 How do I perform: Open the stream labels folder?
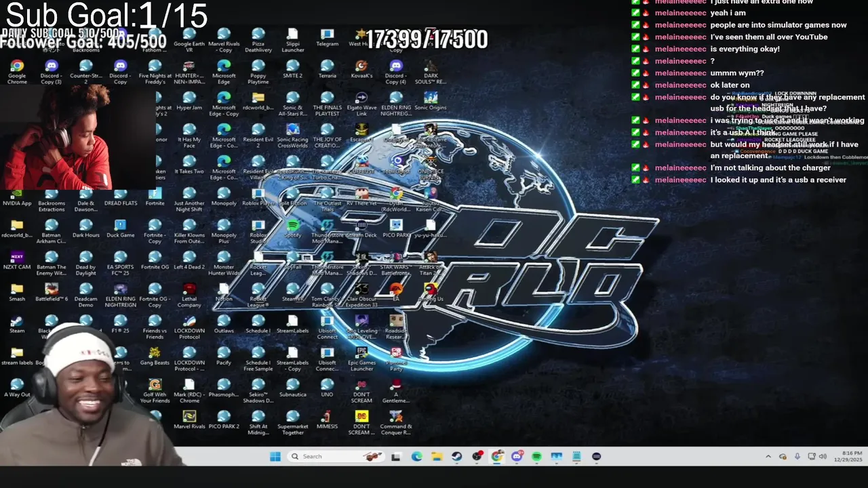click(x=17, y=356)
